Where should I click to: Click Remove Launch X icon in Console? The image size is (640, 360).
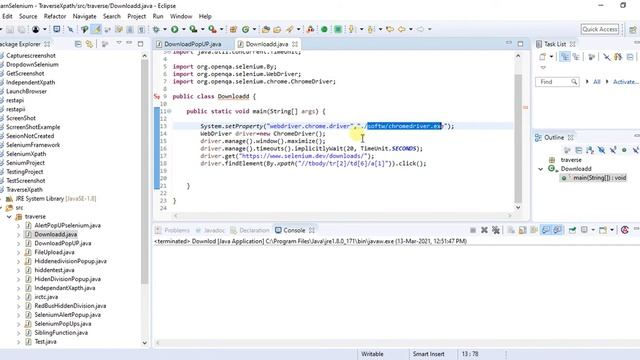[484, 231]
